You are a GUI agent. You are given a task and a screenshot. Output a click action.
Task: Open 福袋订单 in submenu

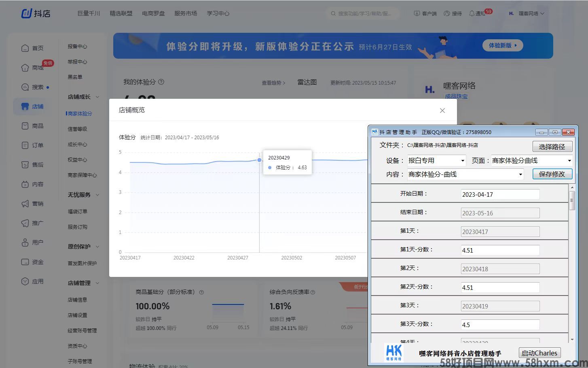[77, 212]
